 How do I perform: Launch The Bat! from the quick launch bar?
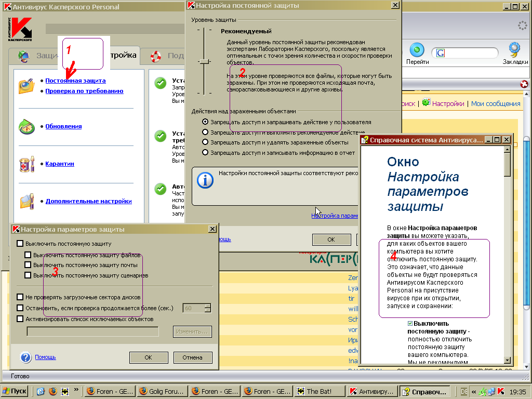tap(65, 391)
